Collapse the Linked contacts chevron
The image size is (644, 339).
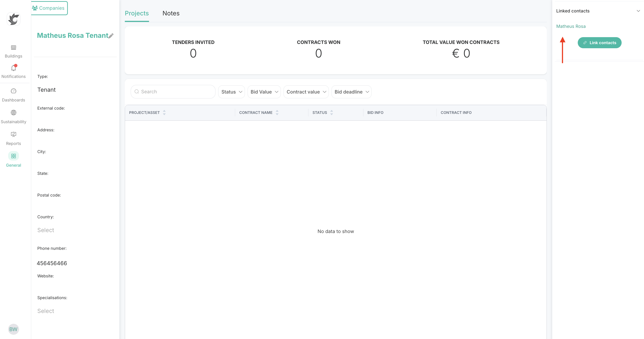coord(638,11)
